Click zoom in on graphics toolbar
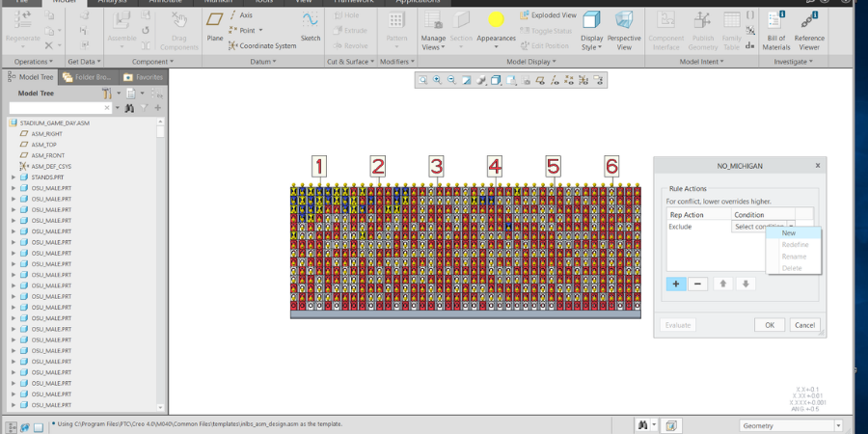The height and width of the screenshot is (434, 868). tap(437, 81)
